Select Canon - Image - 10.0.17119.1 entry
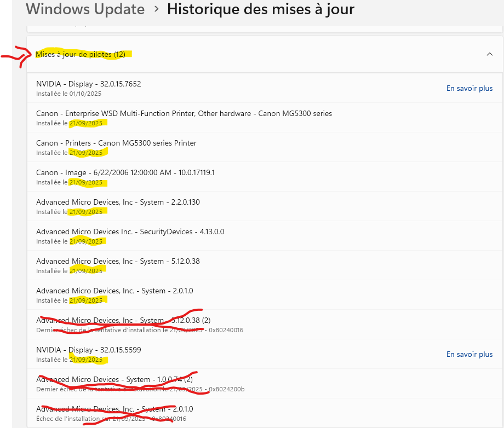The height and width of the screenshot is (428, 504). click(x=265, y=177)
